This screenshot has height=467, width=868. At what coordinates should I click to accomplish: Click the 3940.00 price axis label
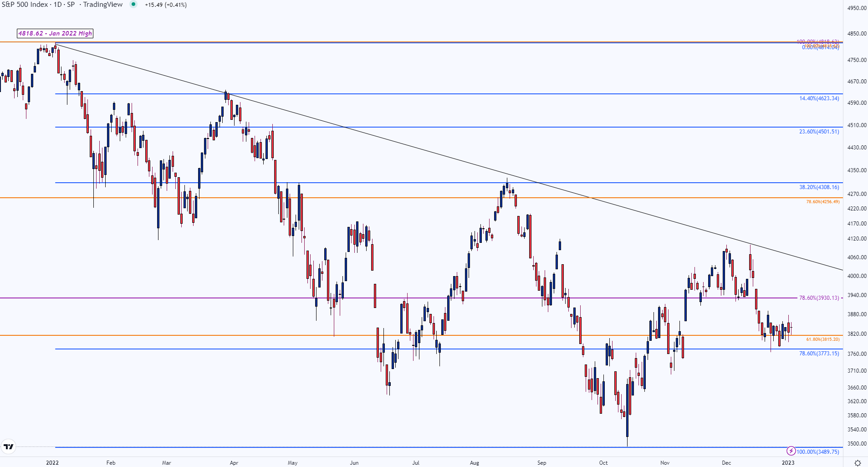[x=857, y=295]
